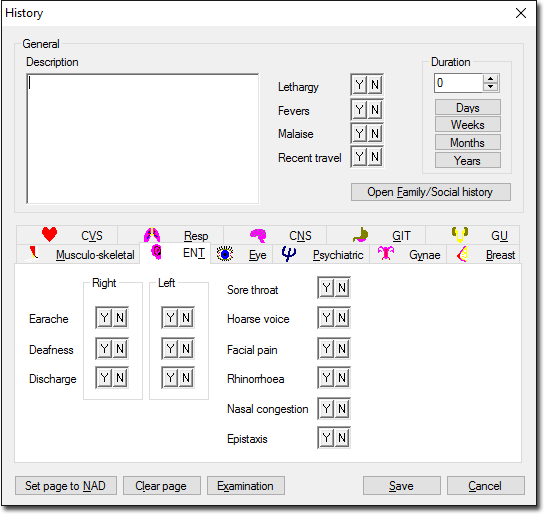The height and width of the screenshot is (514, 544).
Task: Mark Lethargy as Y
Action: [x=359, y=85]
